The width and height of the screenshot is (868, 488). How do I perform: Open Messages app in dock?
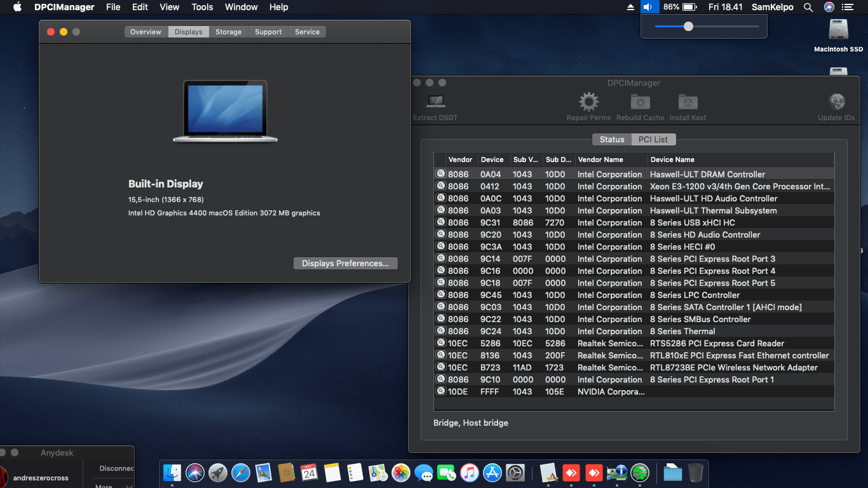point(424,472)
